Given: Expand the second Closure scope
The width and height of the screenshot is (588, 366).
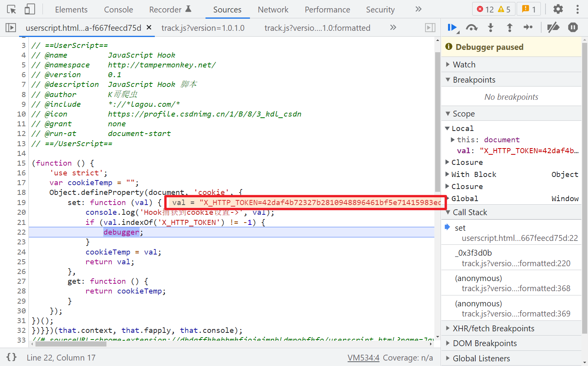Looking at the screenshot, I should pos(448,186).
